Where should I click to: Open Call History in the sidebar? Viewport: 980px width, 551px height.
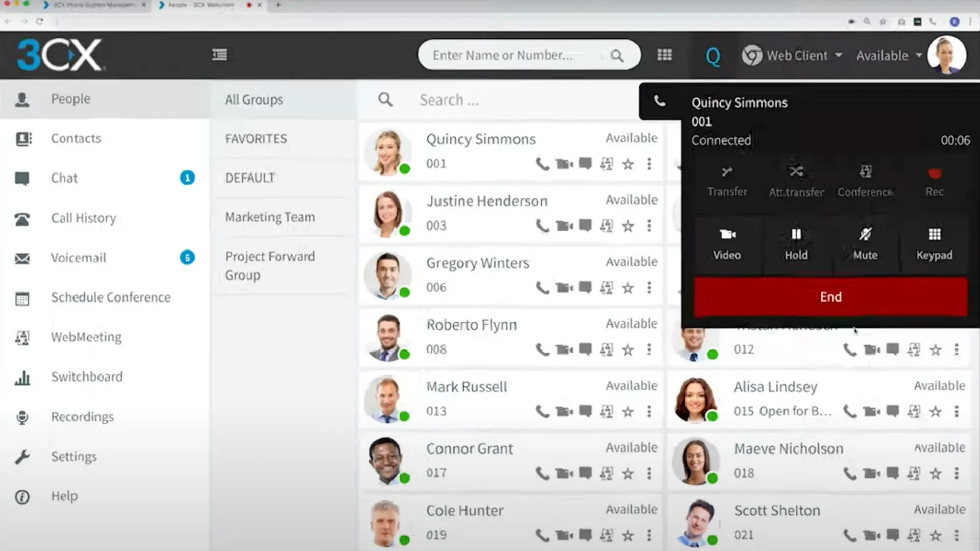pyautogui.click(x=83, y=218)
